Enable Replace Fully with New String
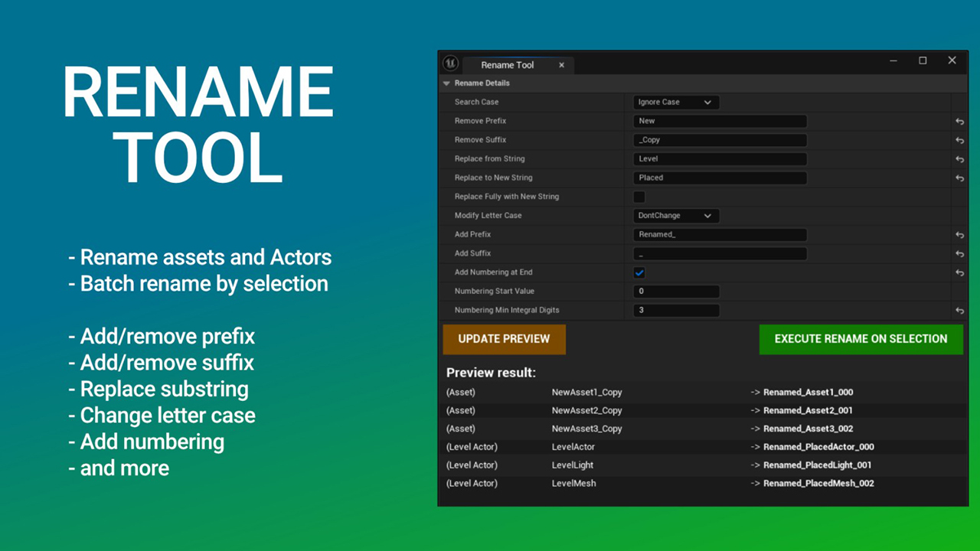 click(639, 197)
